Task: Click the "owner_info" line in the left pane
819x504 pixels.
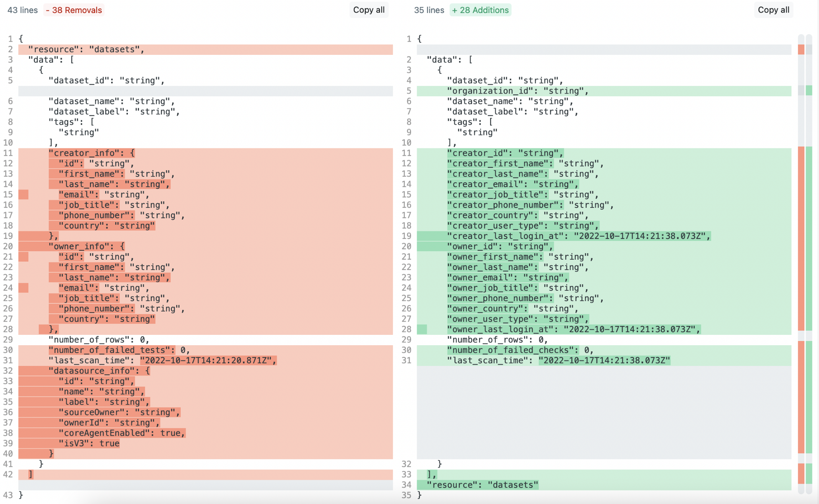Action: [x=86, y=246]
